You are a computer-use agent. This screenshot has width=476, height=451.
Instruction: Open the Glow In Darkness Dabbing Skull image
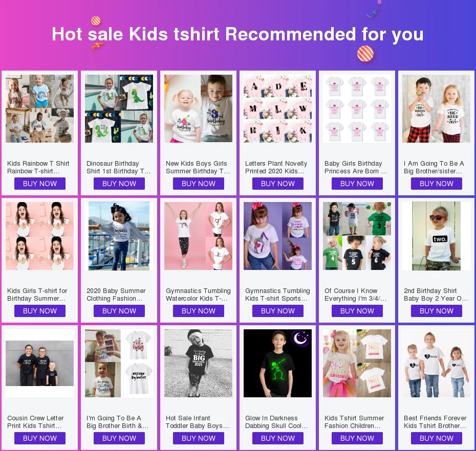point(278,364)
